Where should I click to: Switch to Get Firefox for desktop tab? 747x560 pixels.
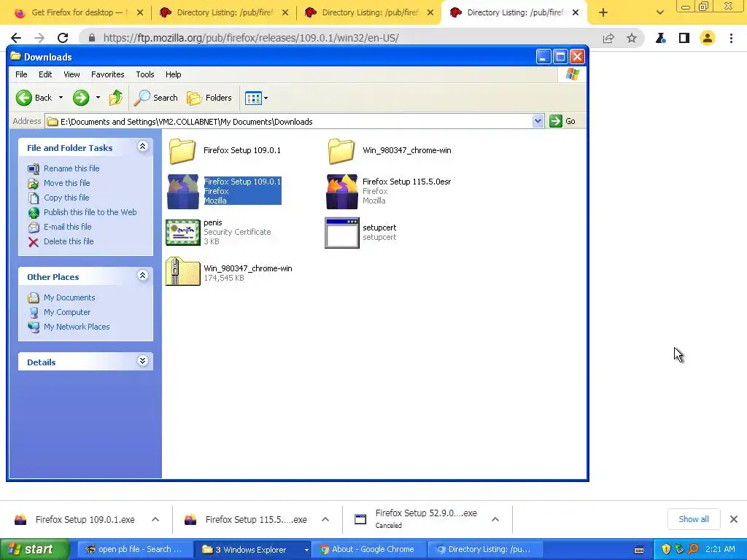tap(76, 12)
